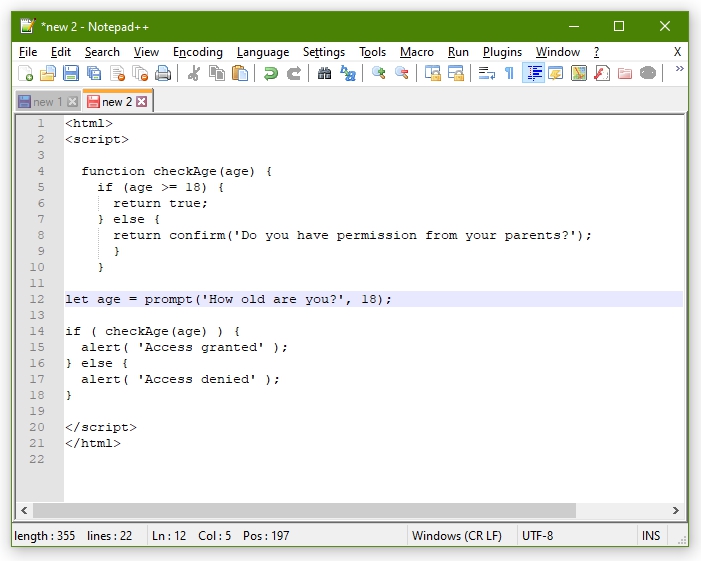Click the Save All icon
The image size is (701, 561).
[94, 73]
